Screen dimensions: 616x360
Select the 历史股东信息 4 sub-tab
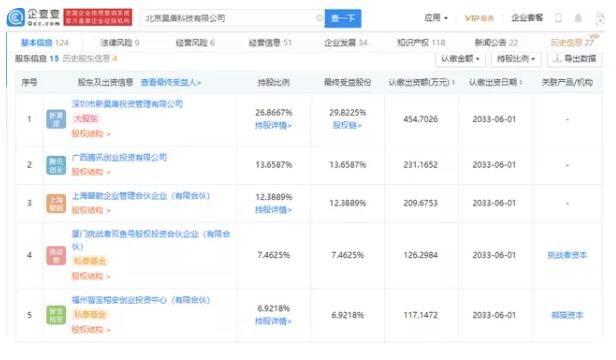click(90, 59)
